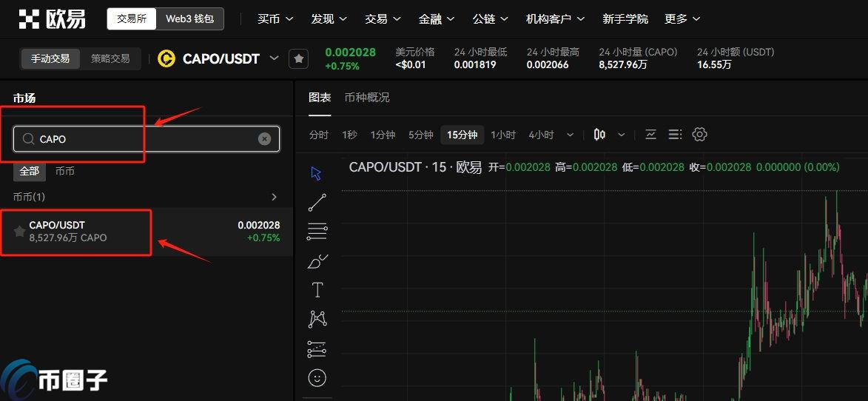868x401 pixels.
Task: Open chart type dropdown arrow
Action: click(622, 135)
